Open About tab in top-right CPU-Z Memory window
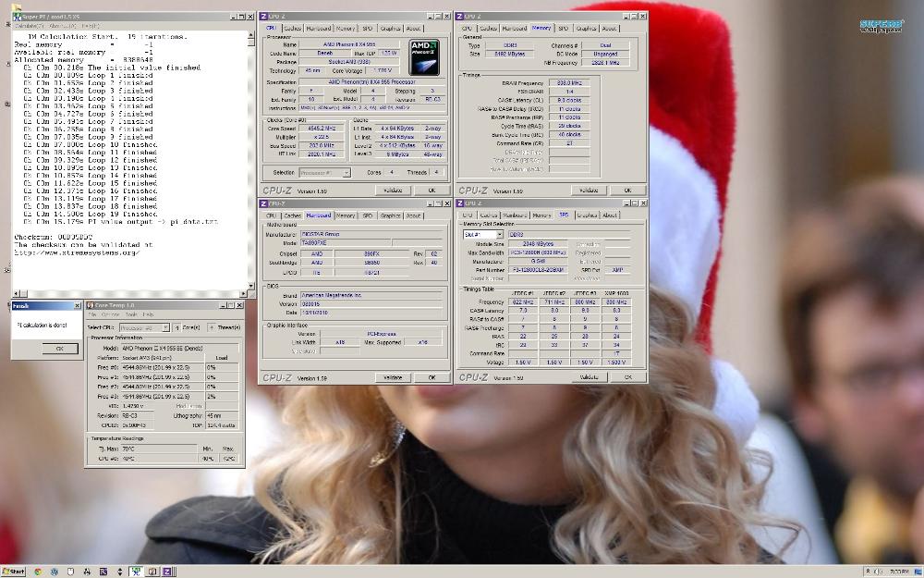Image resolution: width=924 pixels, height=578 pixels. (x=609, y=29)
